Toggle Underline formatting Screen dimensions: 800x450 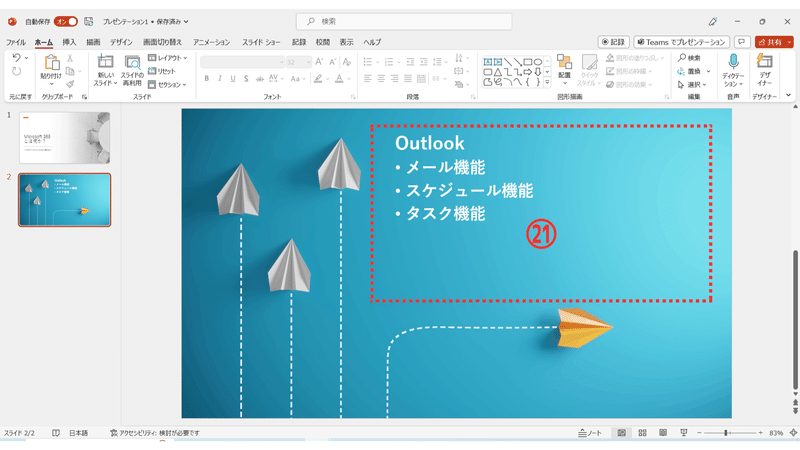[233, 79]
